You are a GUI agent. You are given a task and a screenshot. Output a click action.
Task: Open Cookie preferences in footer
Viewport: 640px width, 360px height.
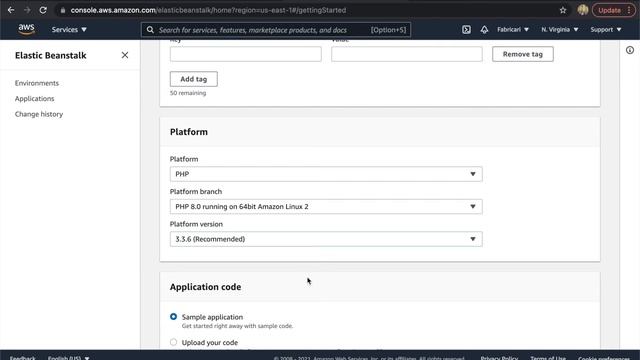tap(604, 358)
